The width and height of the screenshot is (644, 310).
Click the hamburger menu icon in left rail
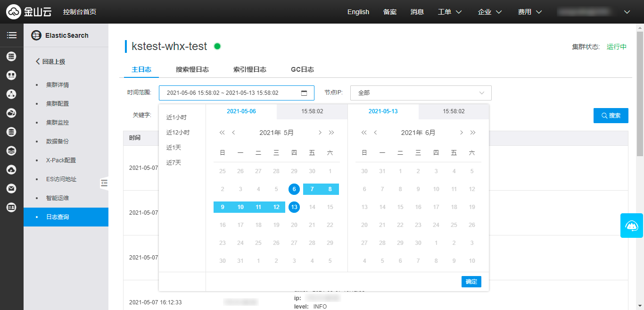(x=11, y=35)
